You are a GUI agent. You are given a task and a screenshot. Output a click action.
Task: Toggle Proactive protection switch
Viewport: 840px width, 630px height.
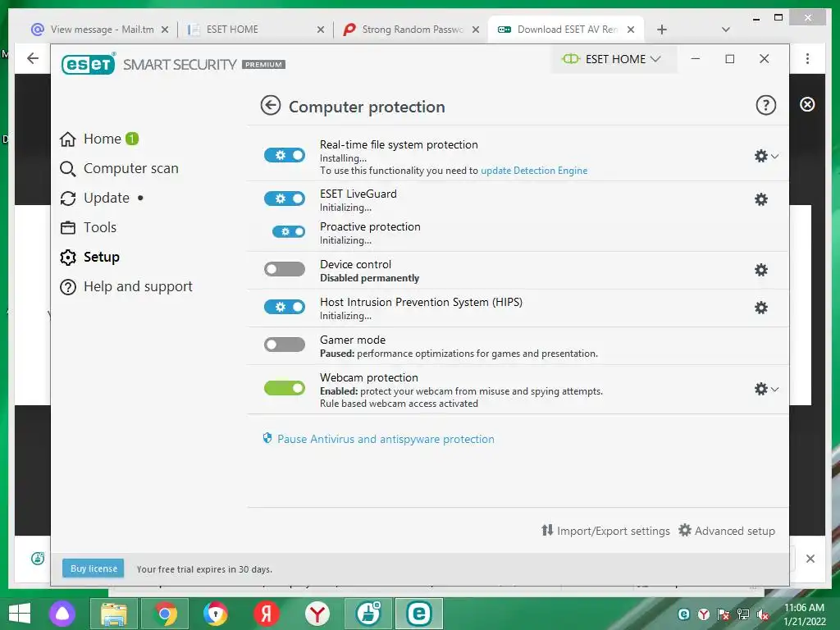(289, 231)
